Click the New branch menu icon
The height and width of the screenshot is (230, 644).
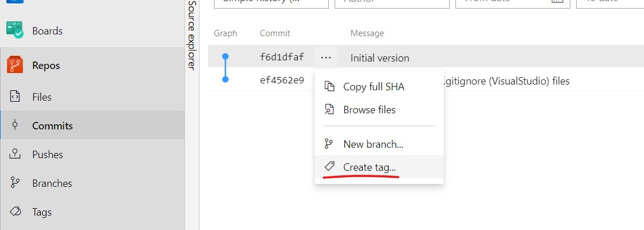point(329,144)
